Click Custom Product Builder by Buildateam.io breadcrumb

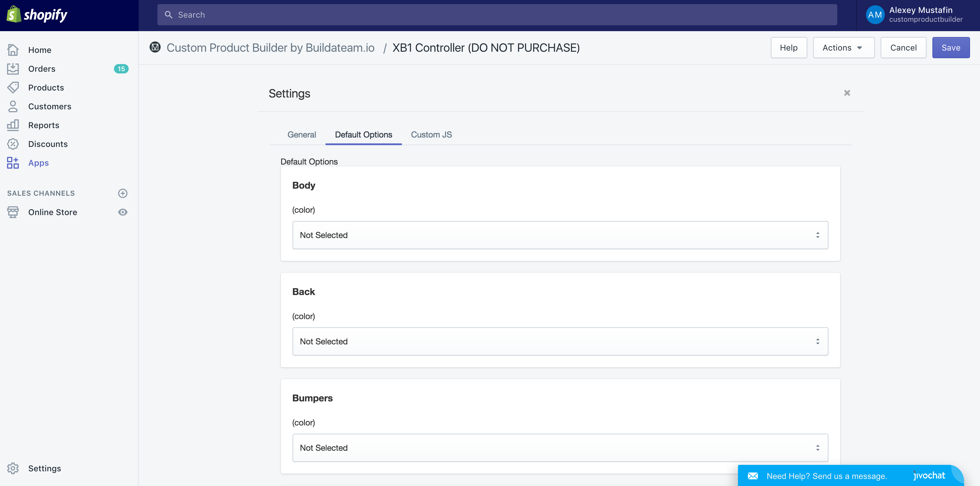click(271, 48)
